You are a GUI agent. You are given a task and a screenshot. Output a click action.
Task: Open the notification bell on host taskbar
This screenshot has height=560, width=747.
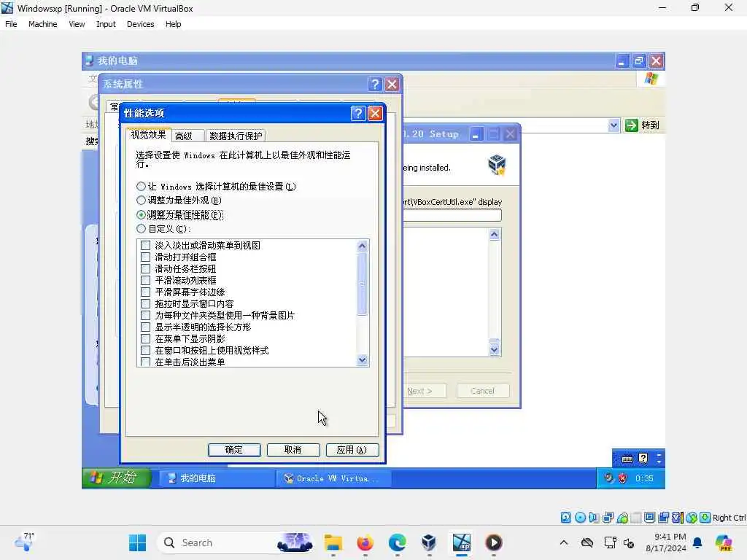(697, 542)
